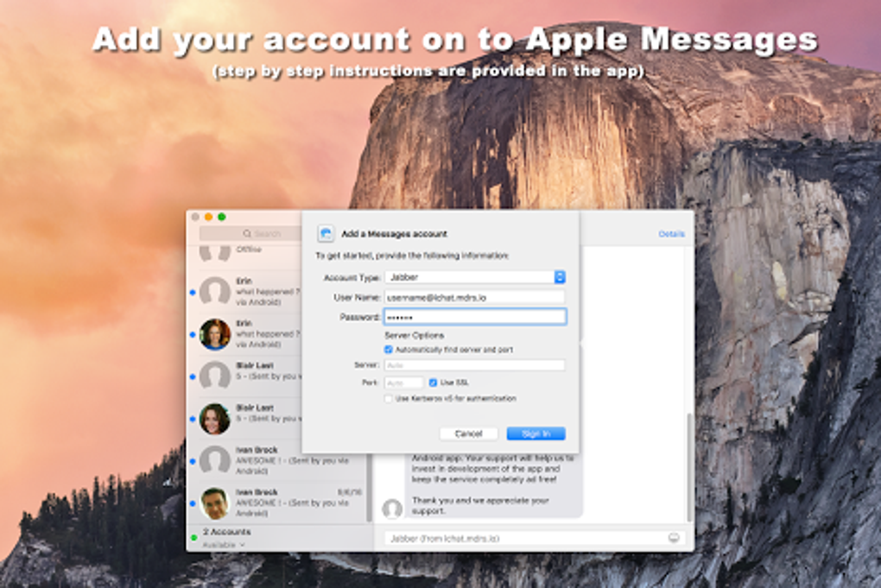Click the green zoom window button
Viewport: 881px width, 588px height.
point(222,217)
